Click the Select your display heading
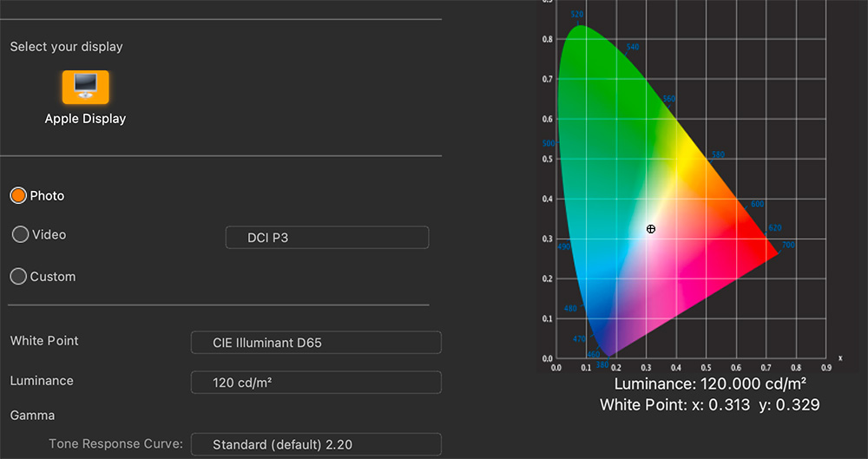The height and width of the screenshot is (459, 868). [66, 47]
